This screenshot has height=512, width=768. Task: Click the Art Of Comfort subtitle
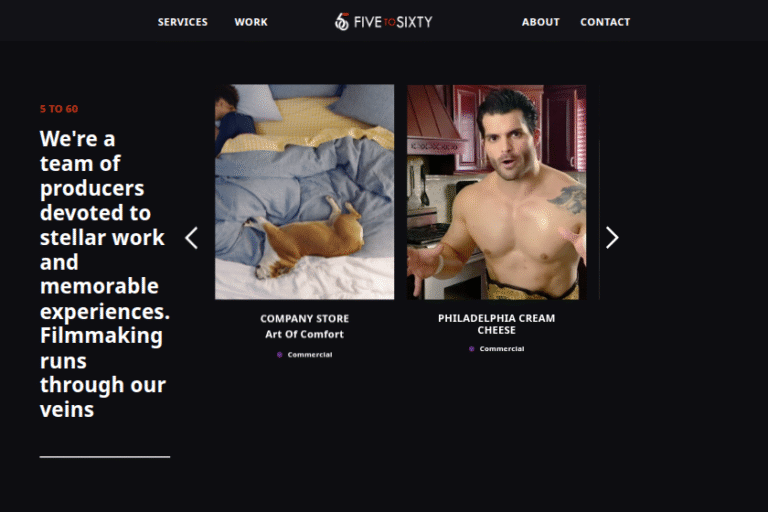pos(305,334)
